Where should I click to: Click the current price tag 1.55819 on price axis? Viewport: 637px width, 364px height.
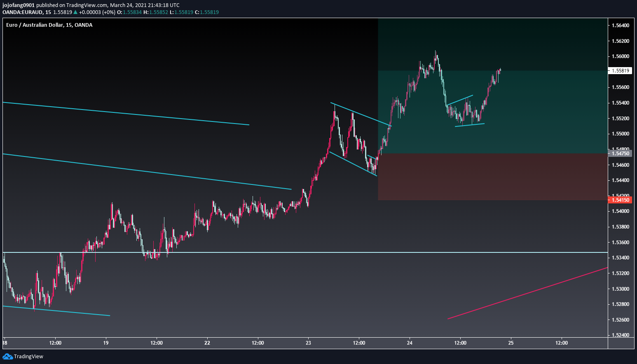tap(620, 71)
